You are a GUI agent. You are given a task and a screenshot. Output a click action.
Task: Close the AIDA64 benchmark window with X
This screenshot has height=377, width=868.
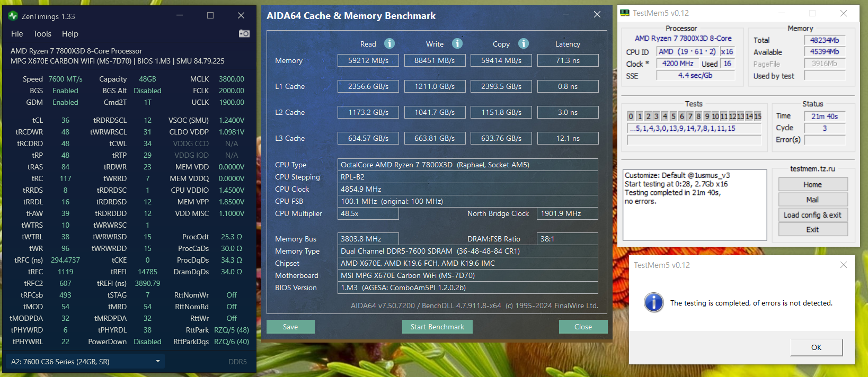pyautogui.click(x=597, y=15)
